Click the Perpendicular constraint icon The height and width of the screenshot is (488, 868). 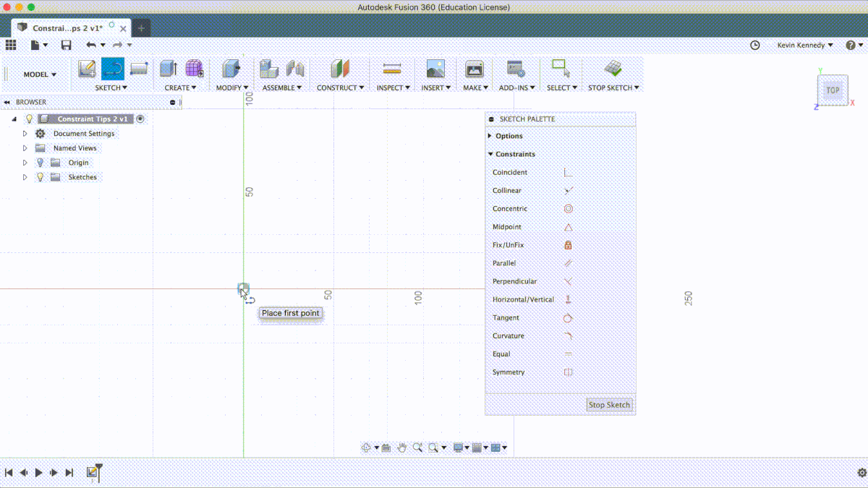point(568,281)
